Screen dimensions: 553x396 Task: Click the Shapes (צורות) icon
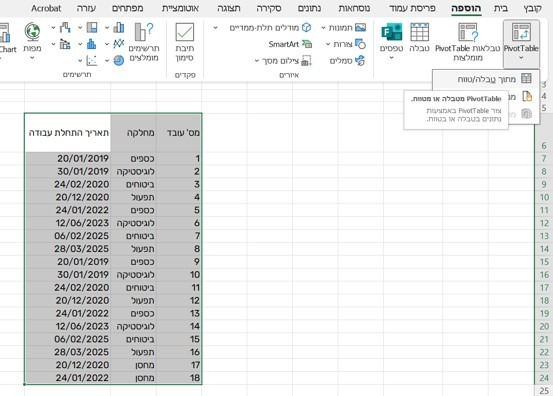click(x=360, y=44)
